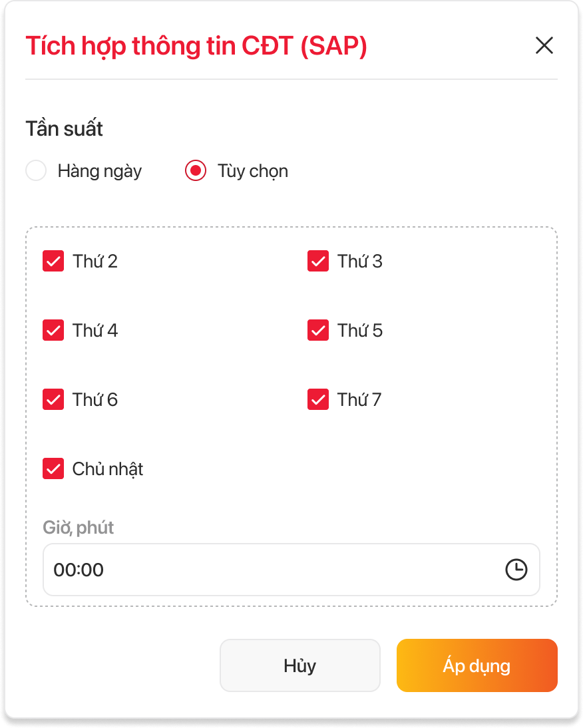Close the Tích hợp thông tin CĐT dialog
583x728 pixels.
[544, 45]
